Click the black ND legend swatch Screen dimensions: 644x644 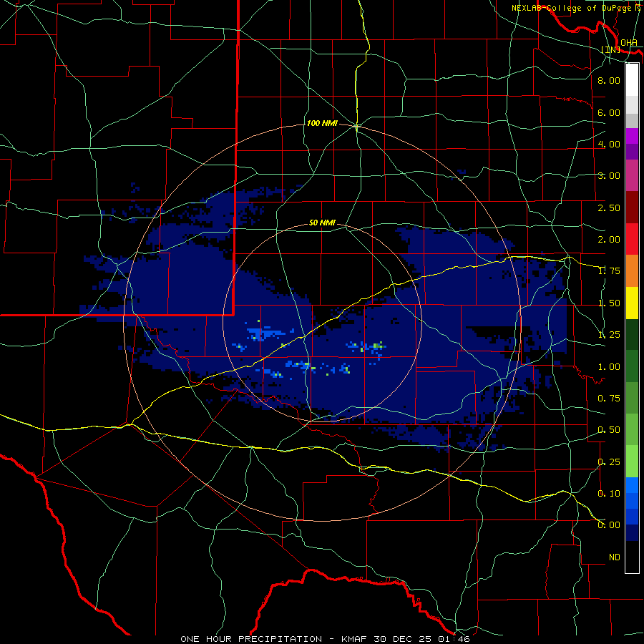pyautogui.click(x=632, y=557)
